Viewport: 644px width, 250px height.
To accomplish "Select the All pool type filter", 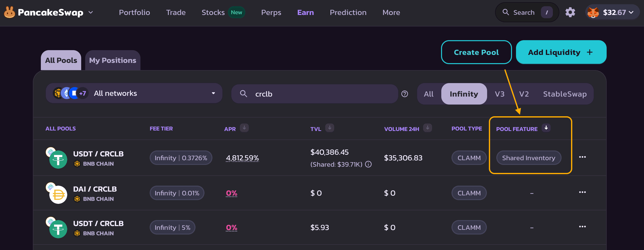I will 429,94.
